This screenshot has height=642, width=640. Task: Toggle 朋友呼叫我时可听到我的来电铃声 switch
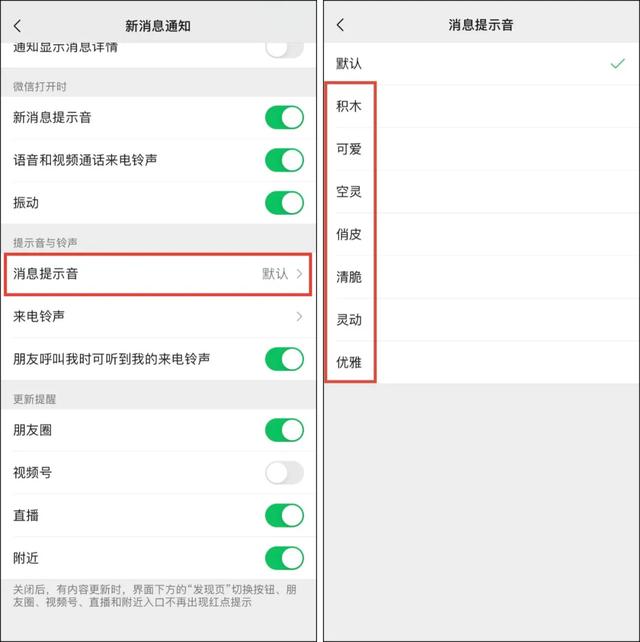coord(284,359)
